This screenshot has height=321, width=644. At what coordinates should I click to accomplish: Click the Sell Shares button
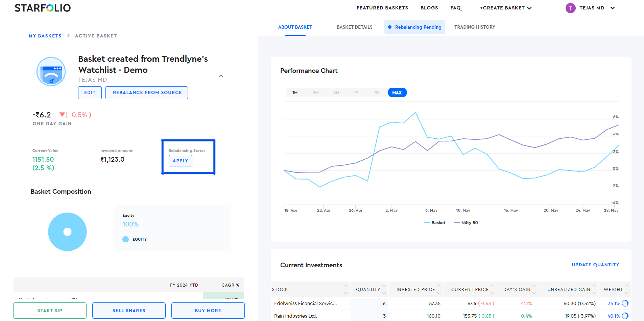129,311
